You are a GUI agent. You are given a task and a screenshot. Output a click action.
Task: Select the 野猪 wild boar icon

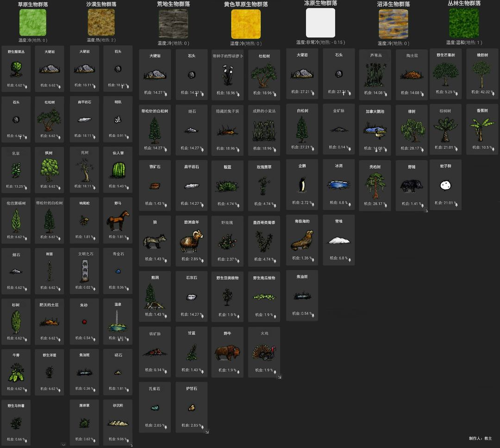(x=412, y=186)
